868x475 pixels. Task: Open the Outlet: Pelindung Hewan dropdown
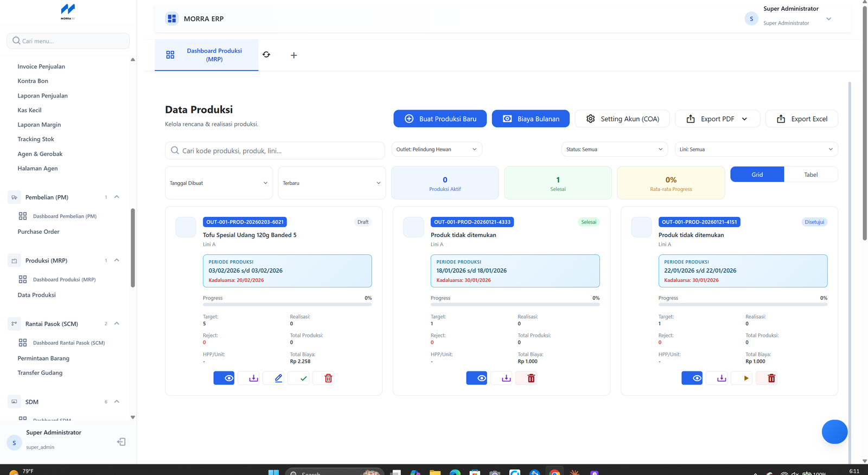pos(437,149)
